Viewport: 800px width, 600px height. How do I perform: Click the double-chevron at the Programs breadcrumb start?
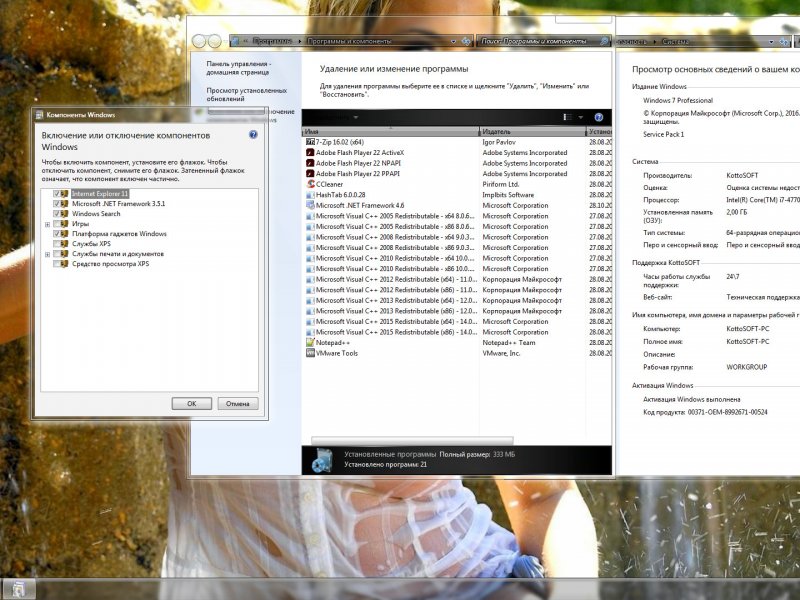pos(245,41)
